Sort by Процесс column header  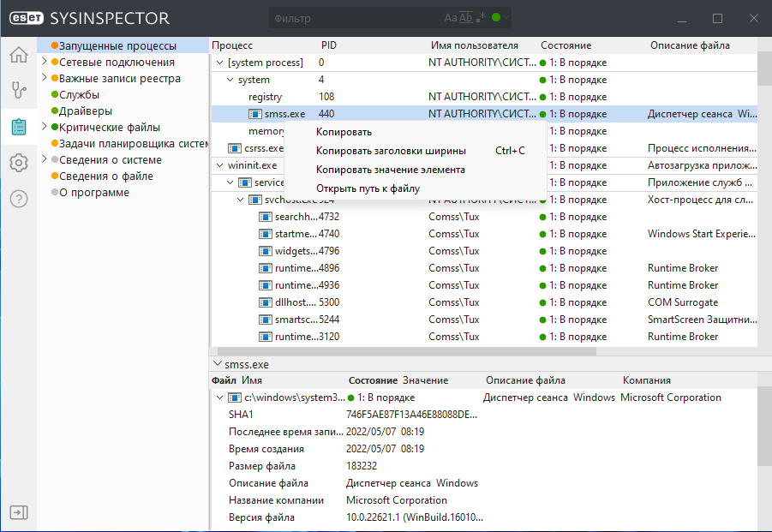tap(232, 45)
